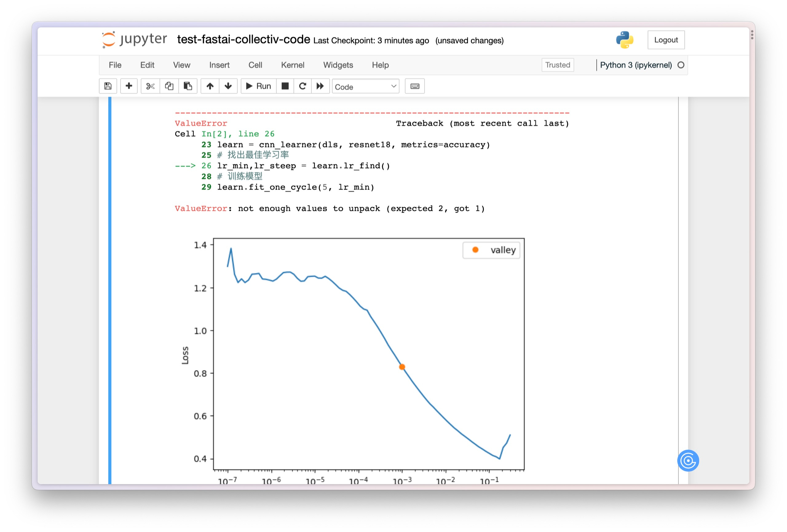Restart the kernel circular arrow icon
This screenshot has width=787, height=532.
[303, 86]
